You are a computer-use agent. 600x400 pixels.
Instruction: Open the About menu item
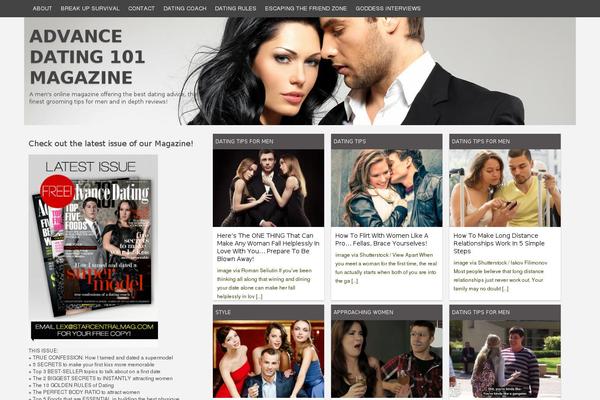tap(42, 8)
